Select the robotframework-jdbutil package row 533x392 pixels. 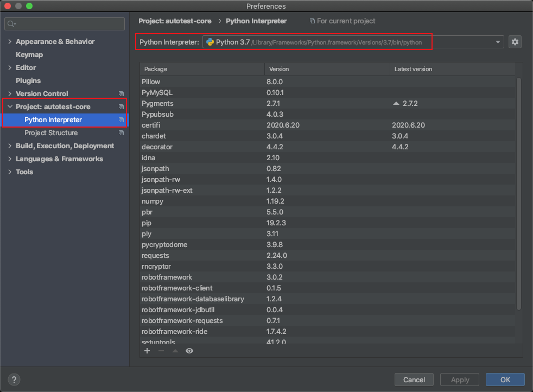327,309
